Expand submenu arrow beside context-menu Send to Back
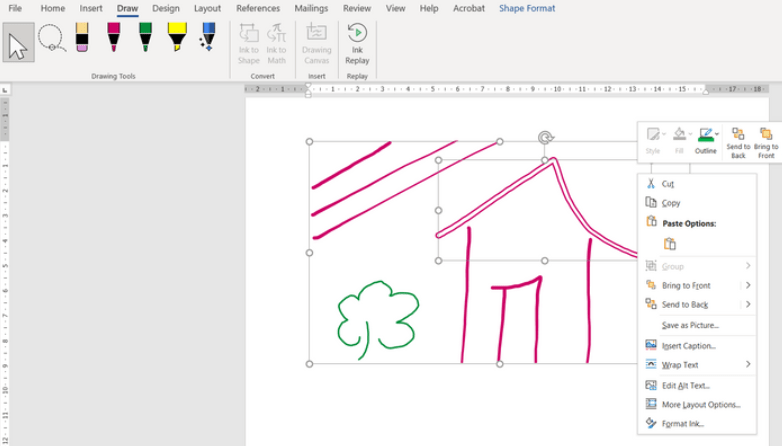782x446 pixels. click(747, 305)
